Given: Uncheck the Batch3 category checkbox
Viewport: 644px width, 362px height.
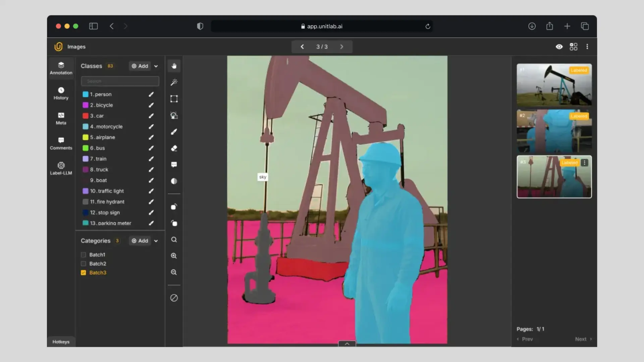Looking at the screenshot, I should pyautogui.click(x=84, y=273).
